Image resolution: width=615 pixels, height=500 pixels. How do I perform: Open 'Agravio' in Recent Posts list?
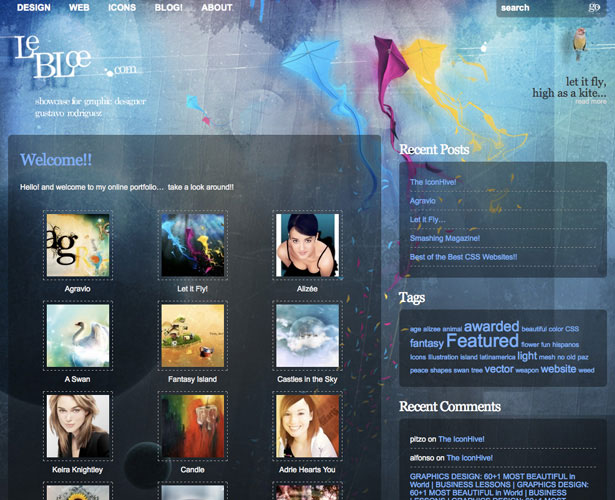coord(422,201)
